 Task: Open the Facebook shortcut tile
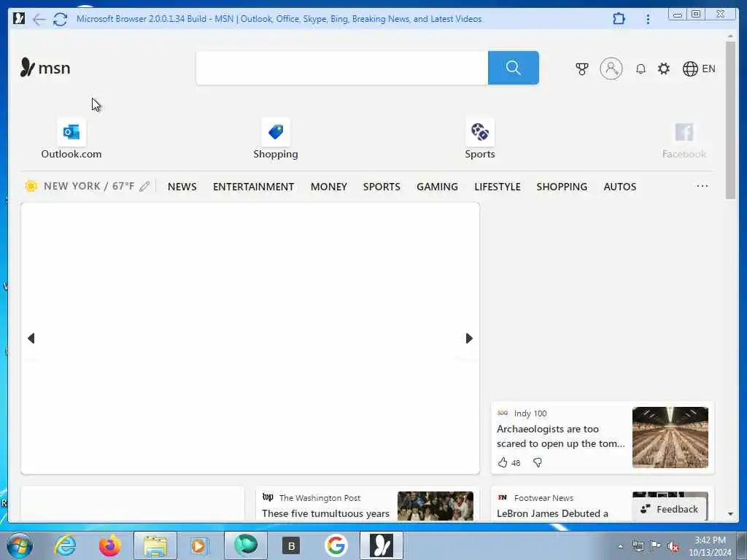point(684,139)
